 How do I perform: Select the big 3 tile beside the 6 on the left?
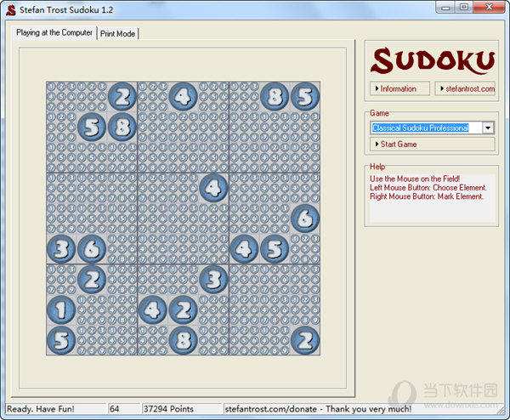click(x=61, y=249)
